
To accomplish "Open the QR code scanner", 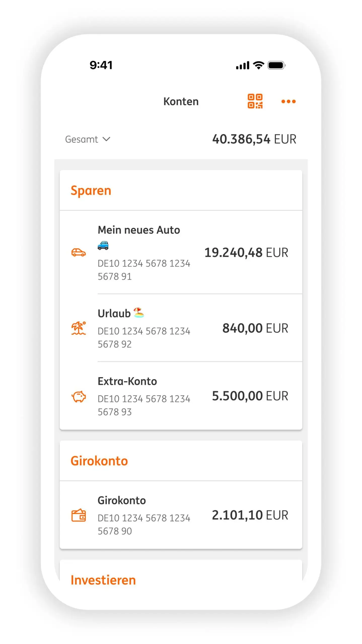I will tap(255, 101).
